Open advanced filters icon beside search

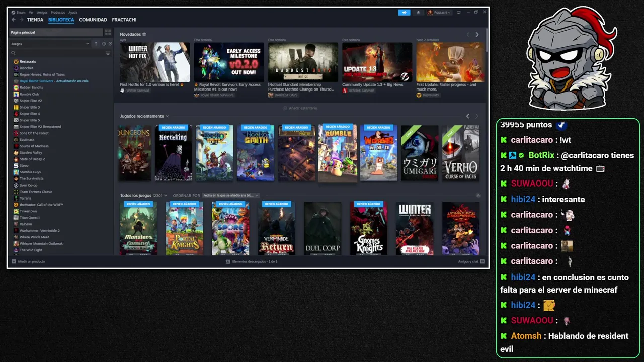108,53
